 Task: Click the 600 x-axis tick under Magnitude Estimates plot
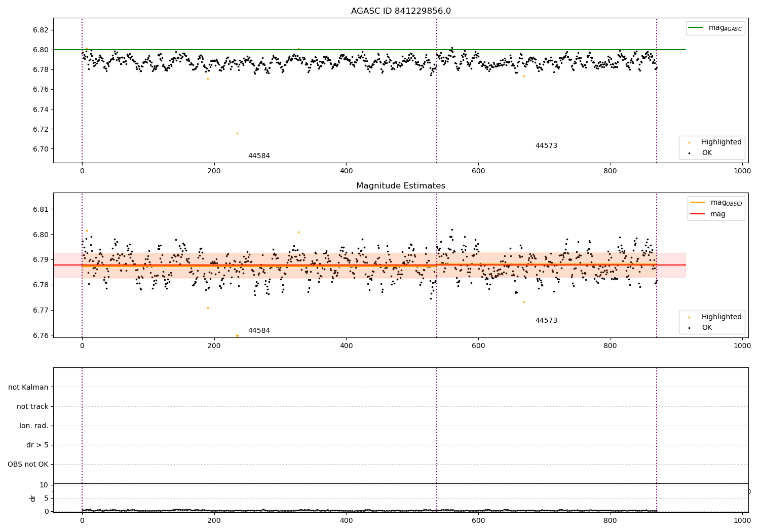coord(478,346)
